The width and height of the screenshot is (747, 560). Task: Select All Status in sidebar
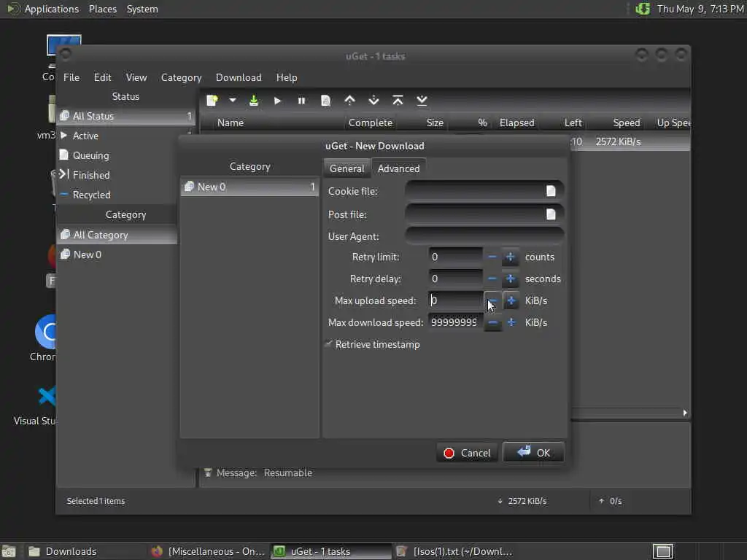coord(125,116)
